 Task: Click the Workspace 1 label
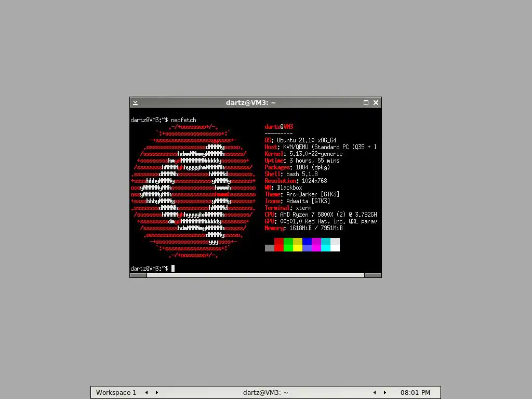[116, 393]
